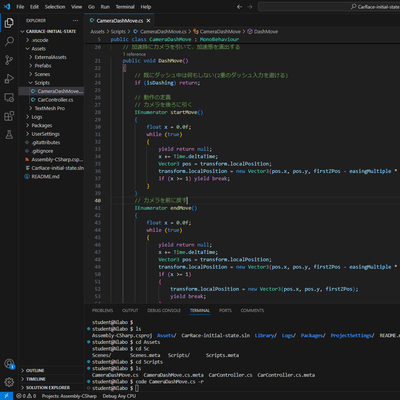Image resolution: width=400 pixels, height=400 pixels.
Task: Click Debug Any CPU status entry
Action: (119, 396)
